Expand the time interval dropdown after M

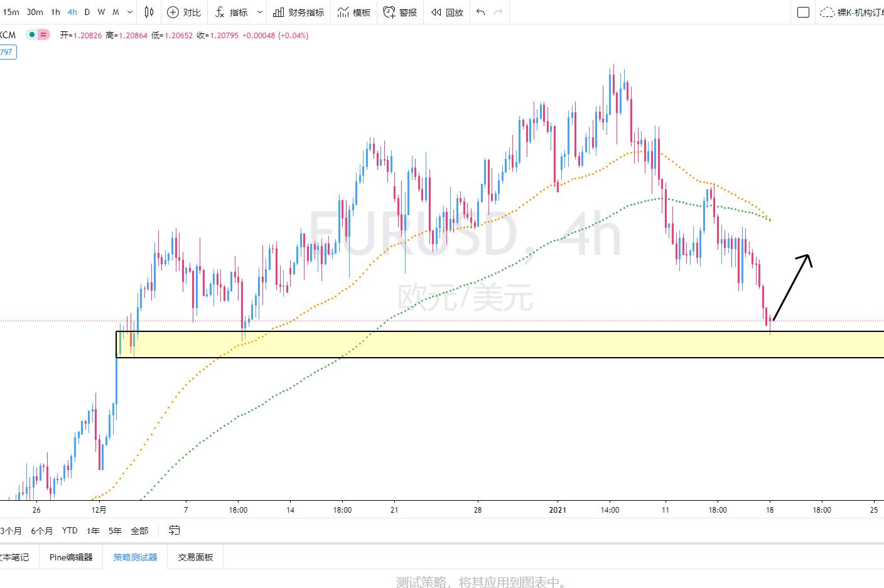pos(130,12)
